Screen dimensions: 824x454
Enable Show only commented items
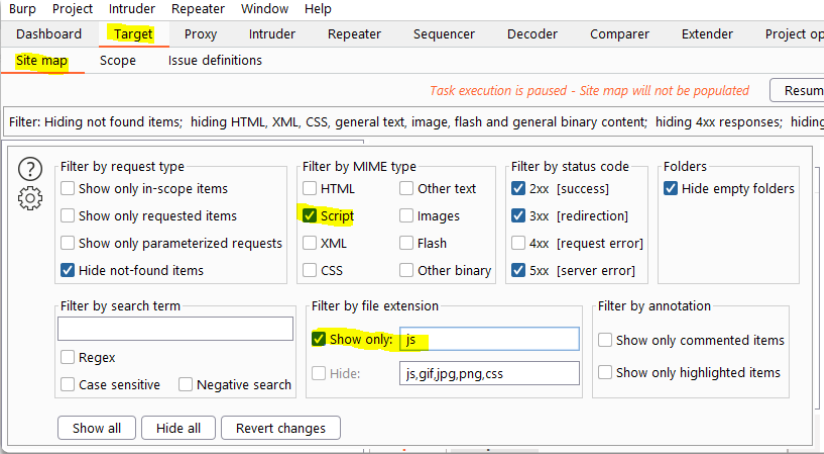click(605, 340)
